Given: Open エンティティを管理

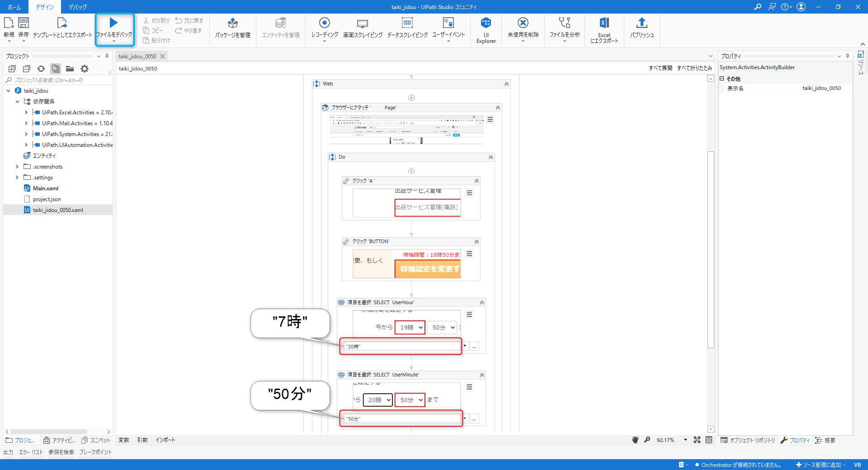Looking at the screenshot, I should [x=281, y=28].
